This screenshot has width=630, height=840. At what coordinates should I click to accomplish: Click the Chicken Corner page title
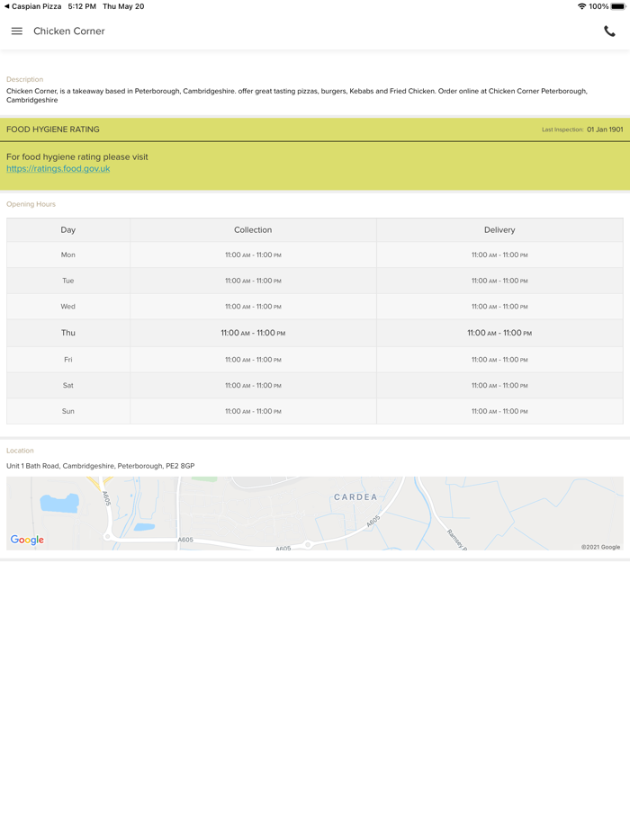pyautogui.click(x=69, y=31)
